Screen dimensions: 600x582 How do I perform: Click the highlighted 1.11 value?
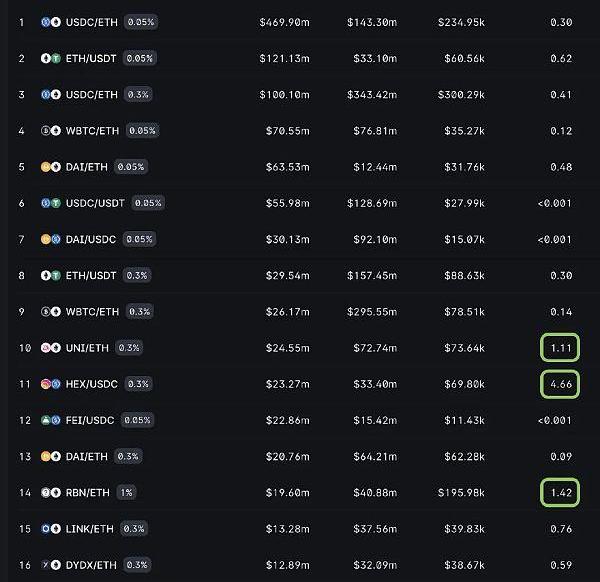tap(561, 348)
